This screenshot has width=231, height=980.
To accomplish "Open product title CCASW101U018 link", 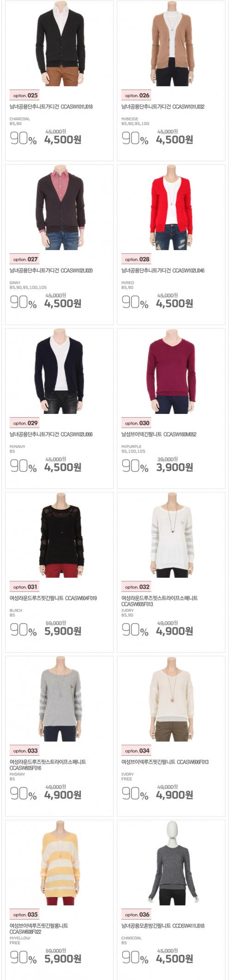I will 51,107.
